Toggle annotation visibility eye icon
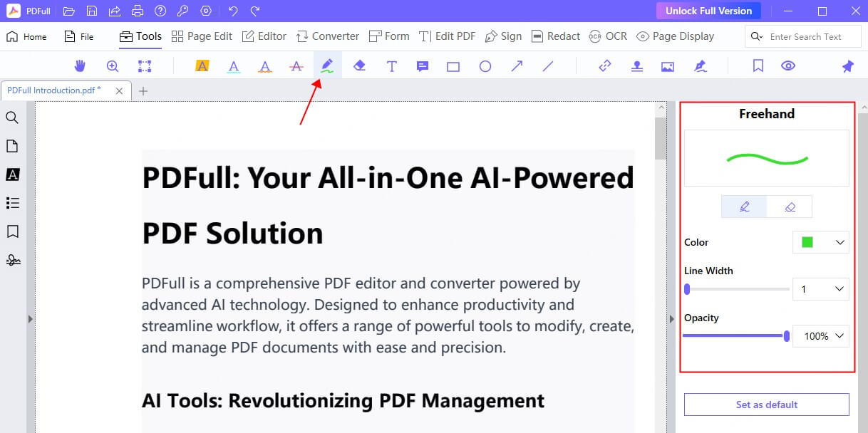This screenshot has width=868, height=433. 787,66
